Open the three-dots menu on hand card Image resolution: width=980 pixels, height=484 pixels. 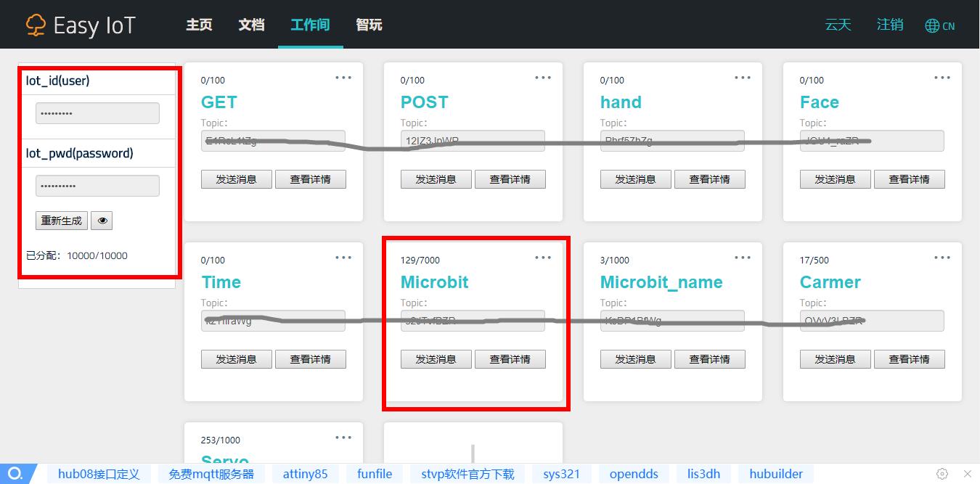click(x=743, y=78)
